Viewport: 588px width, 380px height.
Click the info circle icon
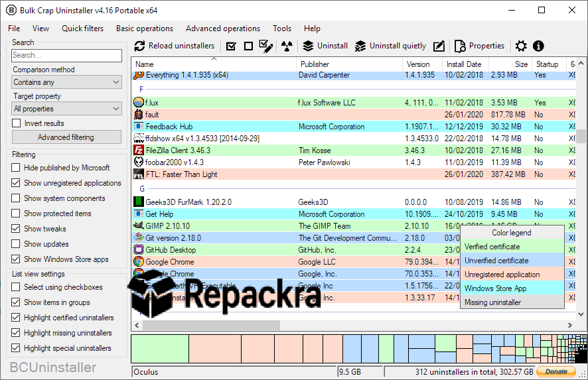tap(538, 46)
